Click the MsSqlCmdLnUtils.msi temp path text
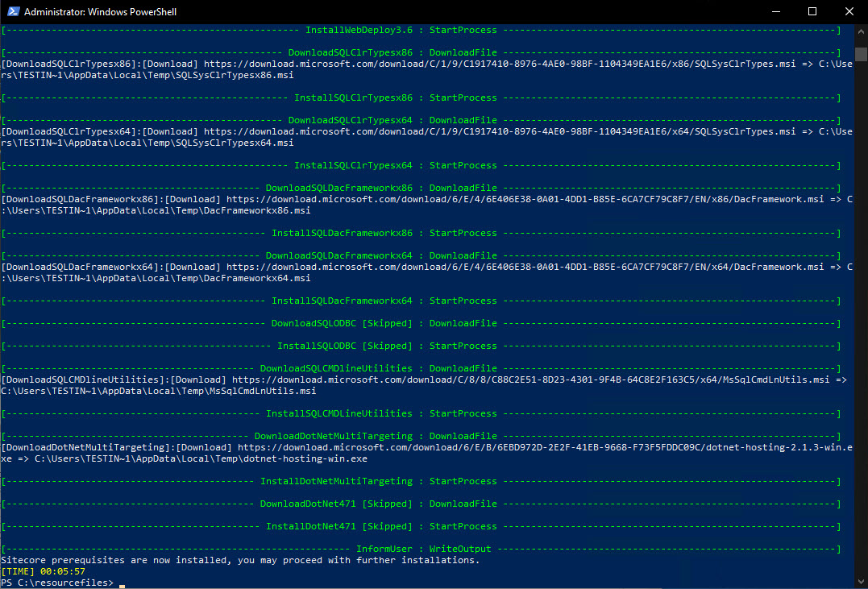Viewport: 868px width, 589px height. click(158, 392)
